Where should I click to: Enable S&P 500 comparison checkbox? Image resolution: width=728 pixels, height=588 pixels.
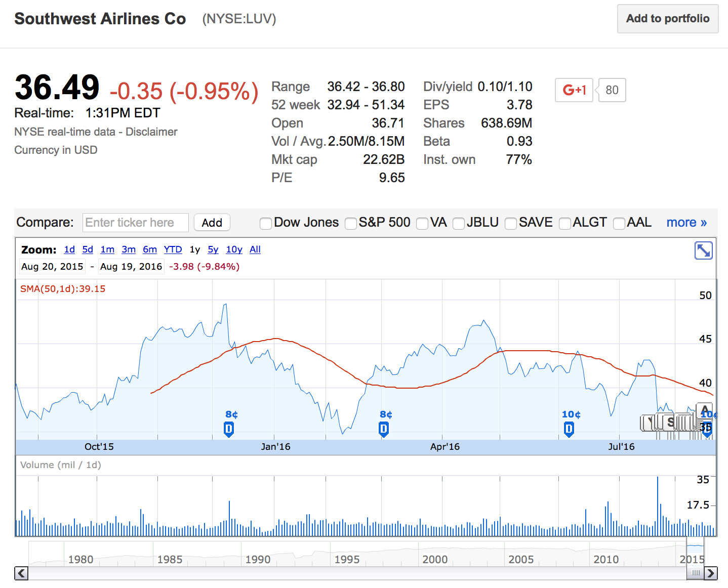(350, 223)
